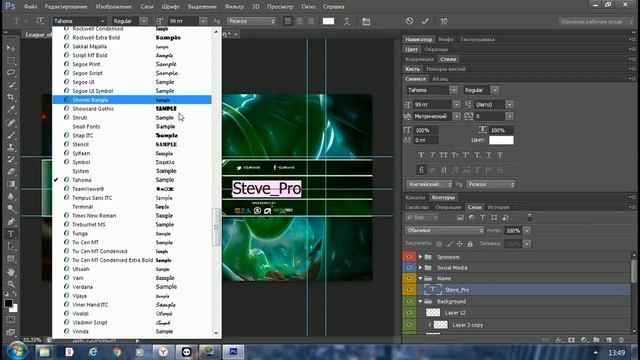Switch to the Абзац tab
The image size is (640, 360).
(x=440, y=79)
